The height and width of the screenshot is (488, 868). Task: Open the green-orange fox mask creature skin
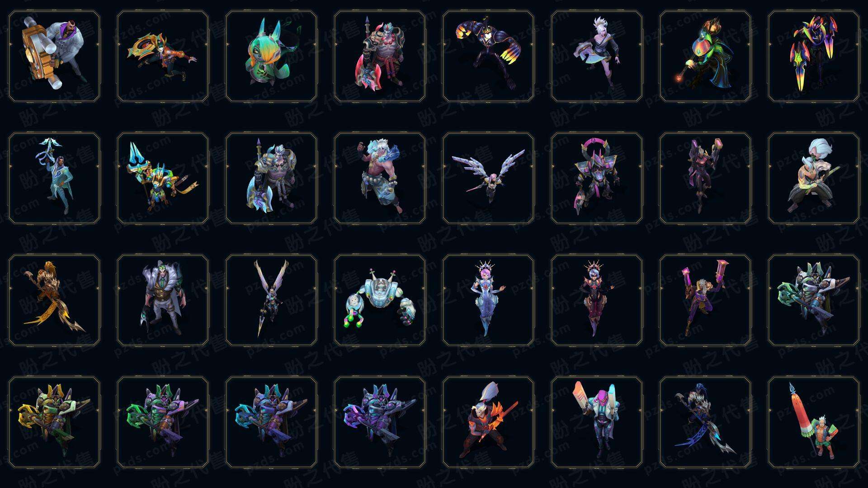(x=271, y=56)
